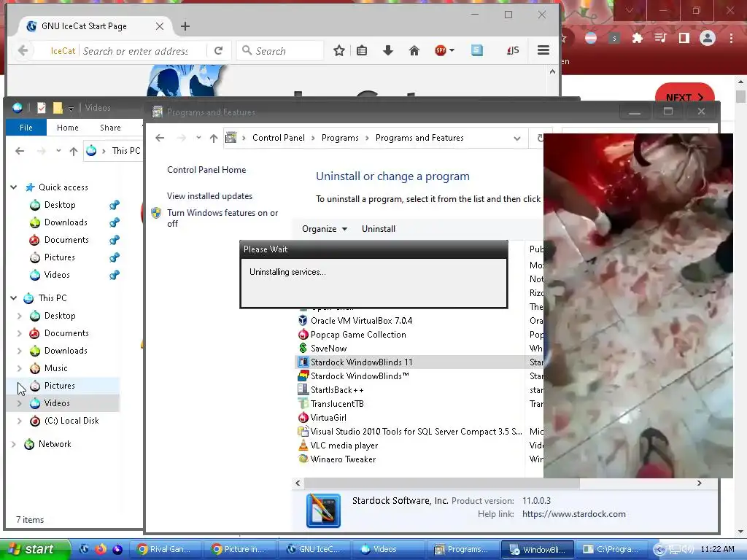Open Downloads under Quick access
This screenshot has width=747, height=560.
66,222
